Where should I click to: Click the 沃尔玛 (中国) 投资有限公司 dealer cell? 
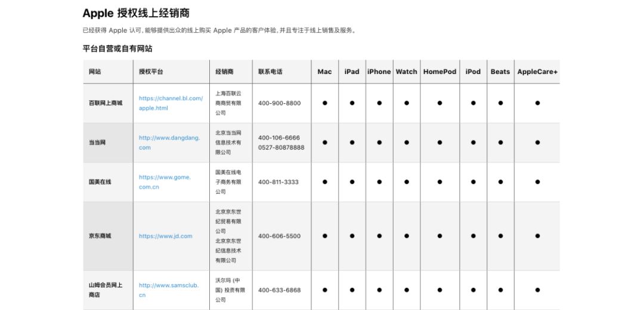click(230, 290)
